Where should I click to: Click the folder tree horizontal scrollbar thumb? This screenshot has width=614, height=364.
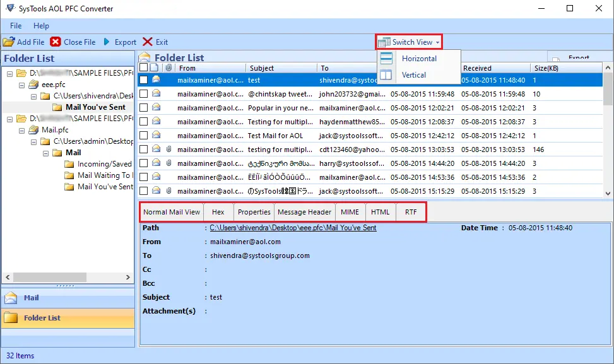50,277
